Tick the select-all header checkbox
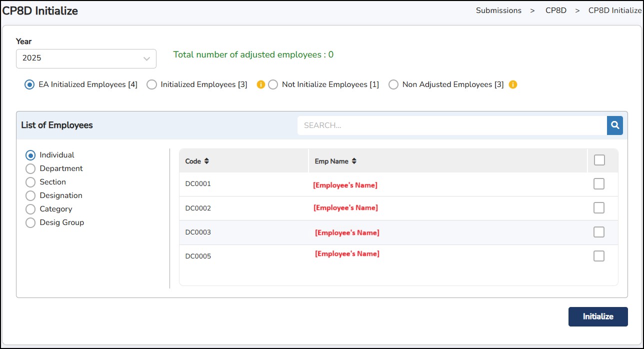The height and width of the screenshot is (349, 644). [599, 160]
